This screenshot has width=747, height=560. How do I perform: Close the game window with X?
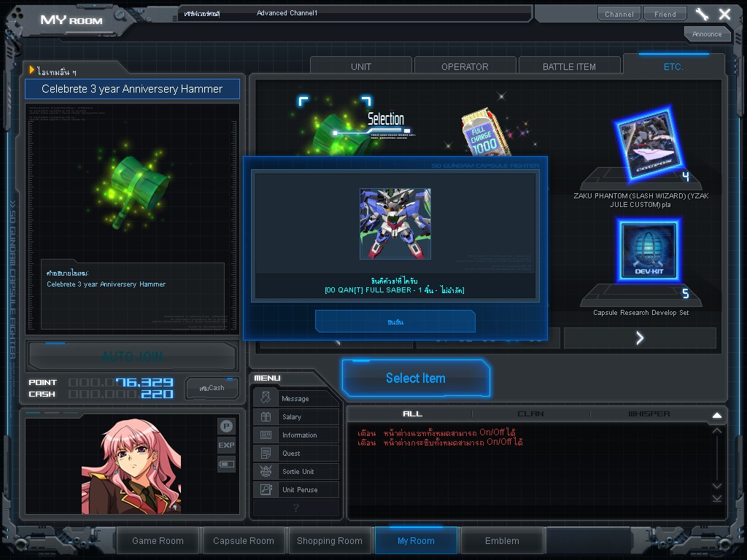point(724,14)
